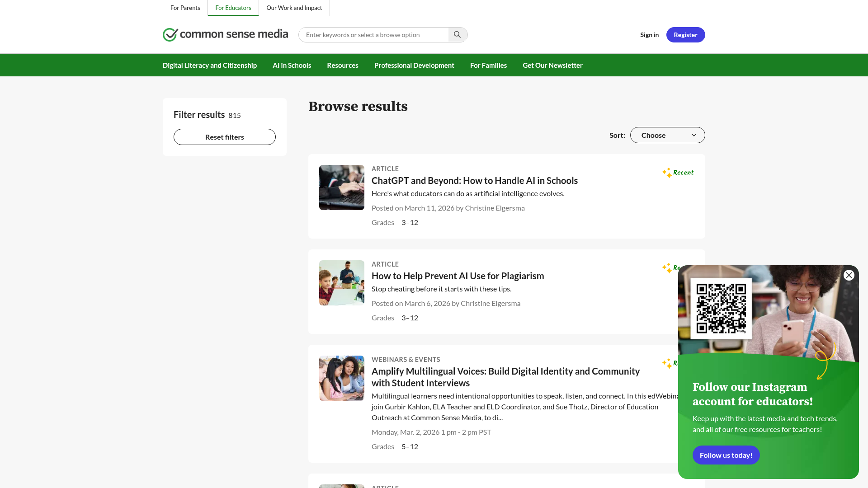Click the QR code in the popup
This screenshot has height=488, width=868.
pyautogui.click(x=721, y=309)
